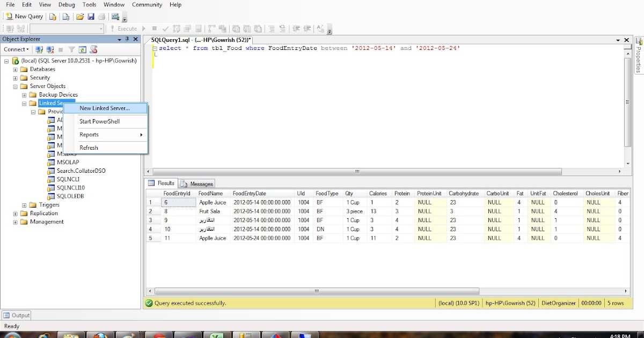Switch to the Messages tab
This screenshot has height=338, width=644.
tap(197, 183)
